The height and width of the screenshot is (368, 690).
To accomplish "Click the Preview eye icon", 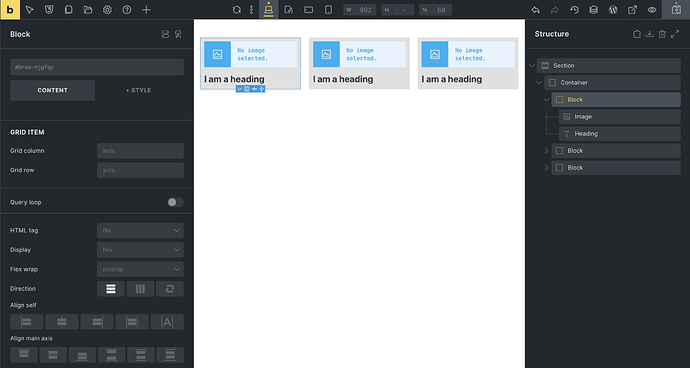I will [x=652, y=10].
